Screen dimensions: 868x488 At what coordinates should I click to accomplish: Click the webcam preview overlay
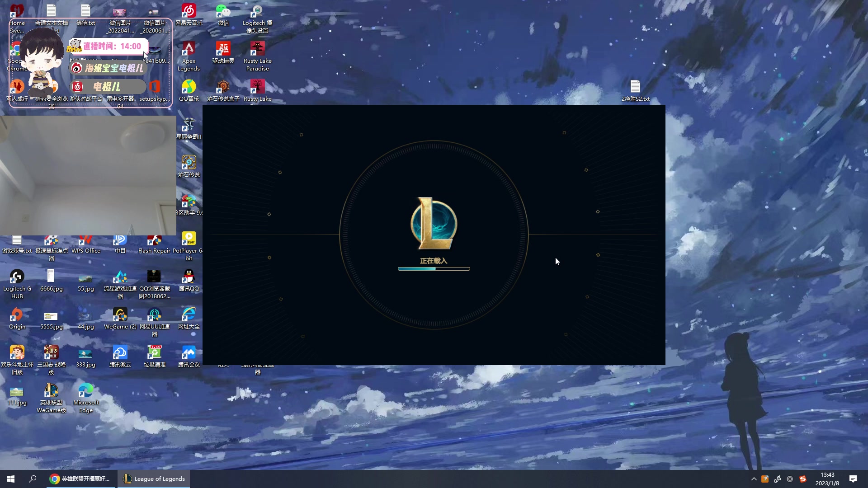[88, 175]
